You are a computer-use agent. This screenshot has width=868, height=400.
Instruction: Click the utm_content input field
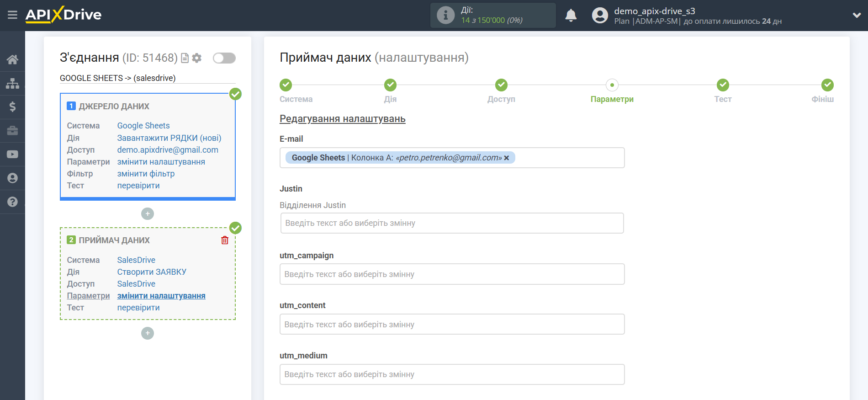pyautogui.click(x=452, y=324)
